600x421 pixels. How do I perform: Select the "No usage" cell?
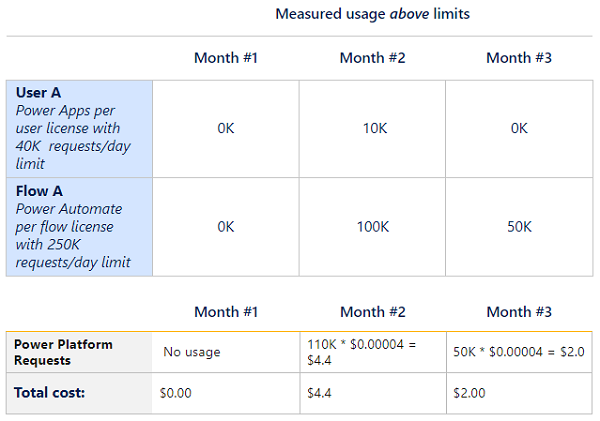point(191,352)
